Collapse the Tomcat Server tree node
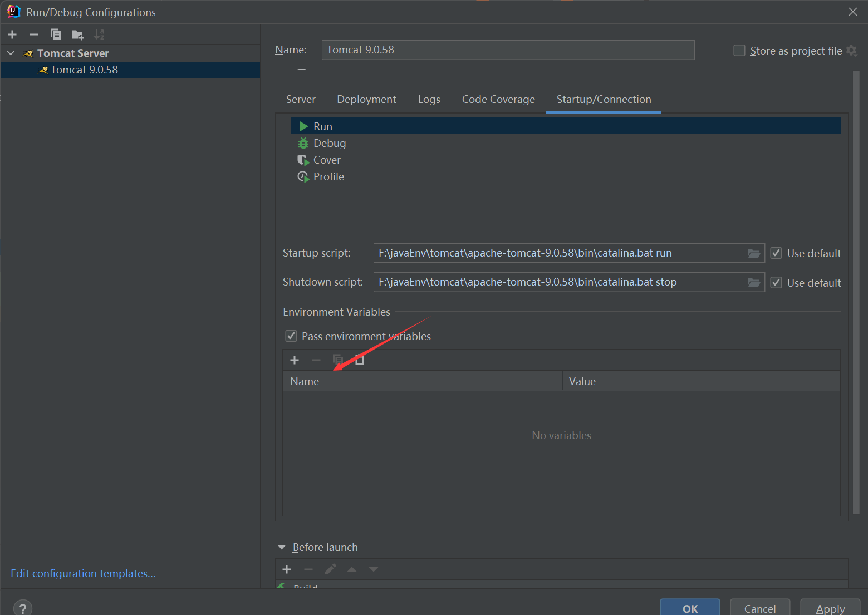Image resolution: width=868 pixels, height=615 pixels. pos(11,53)
